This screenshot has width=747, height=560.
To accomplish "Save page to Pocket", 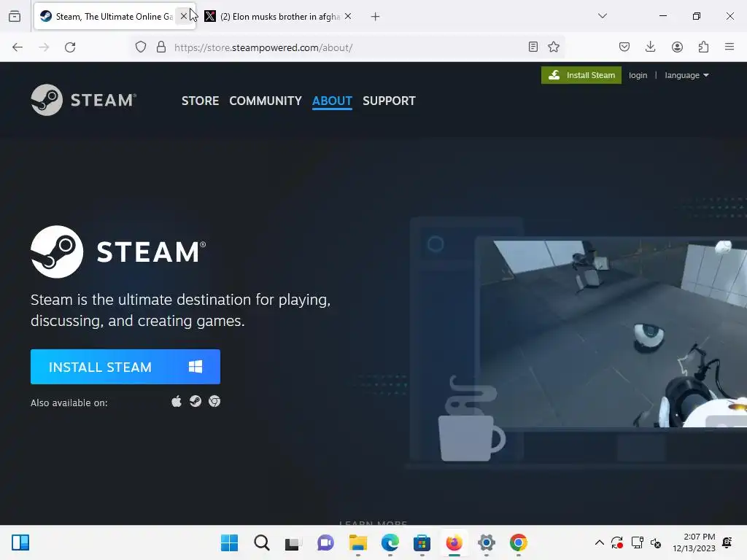I will pos(624,47).
